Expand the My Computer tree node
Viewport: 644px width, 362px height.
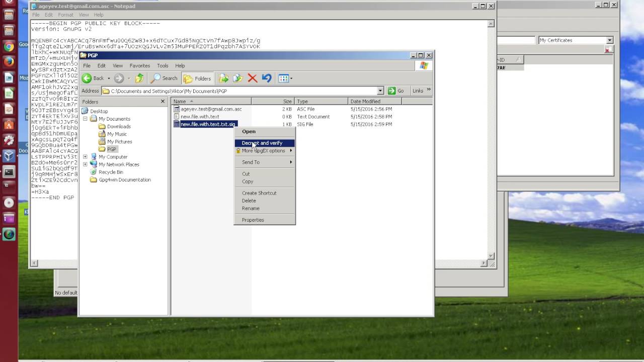click(85, 157)
